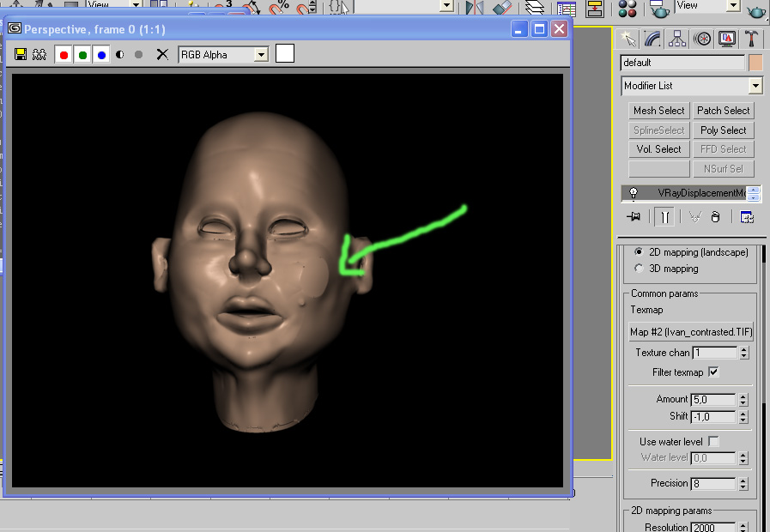Viewport: 770px width, 532px height.
Task: Clear the rendered image with the X icon
Action: click(162, 54)
